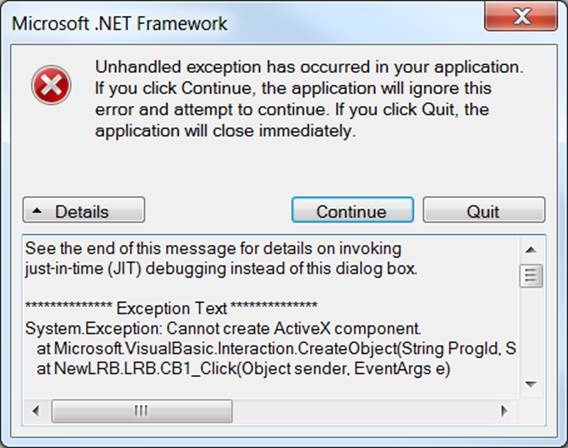Click the horizontal scrollbar right arrow
This screenshot has width=568, height=448.
(x=504, y=411)
